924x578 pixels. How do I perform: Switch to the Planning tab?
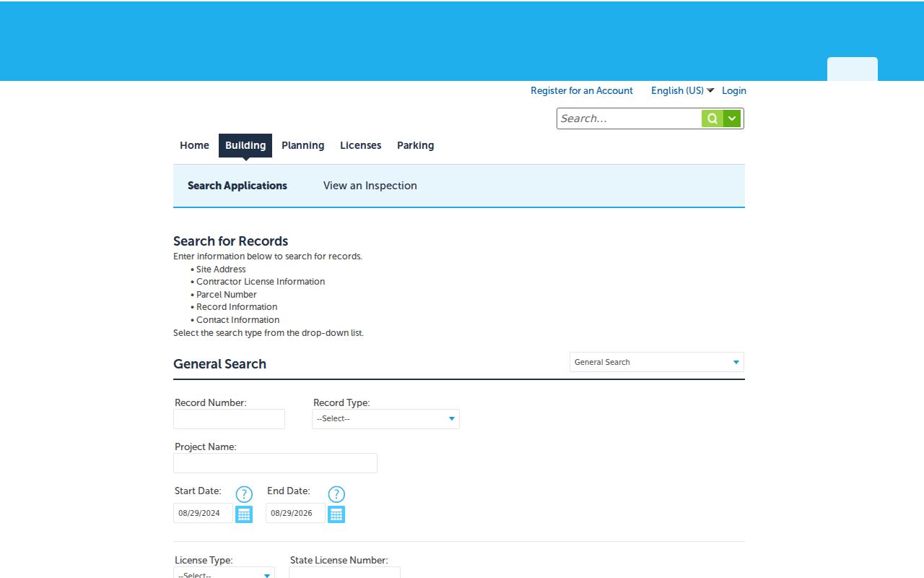(302, 145)
